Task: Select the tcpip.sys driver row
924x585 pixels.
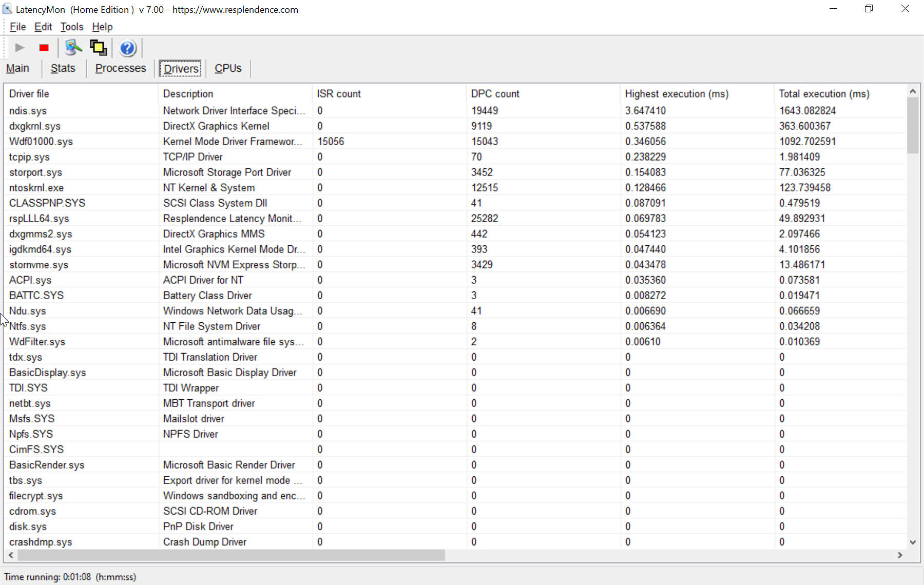Action: click(455, 157)
